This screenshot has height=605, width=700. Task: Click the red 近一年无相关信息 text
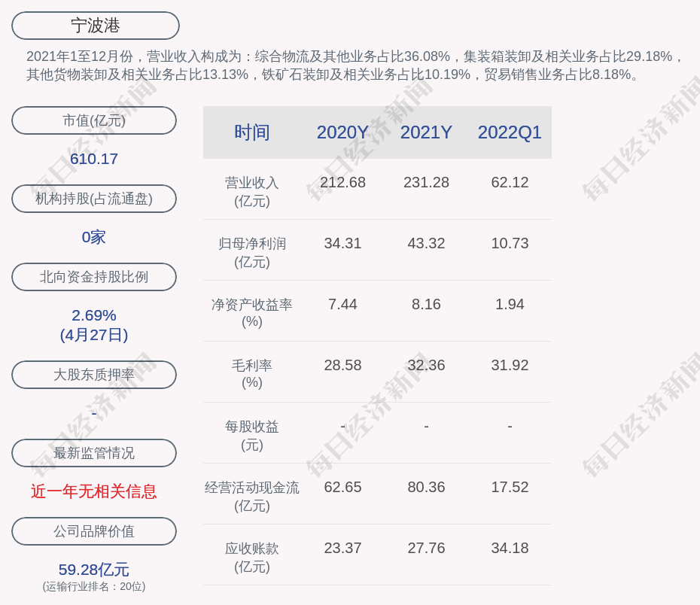(x=94, y=491)
